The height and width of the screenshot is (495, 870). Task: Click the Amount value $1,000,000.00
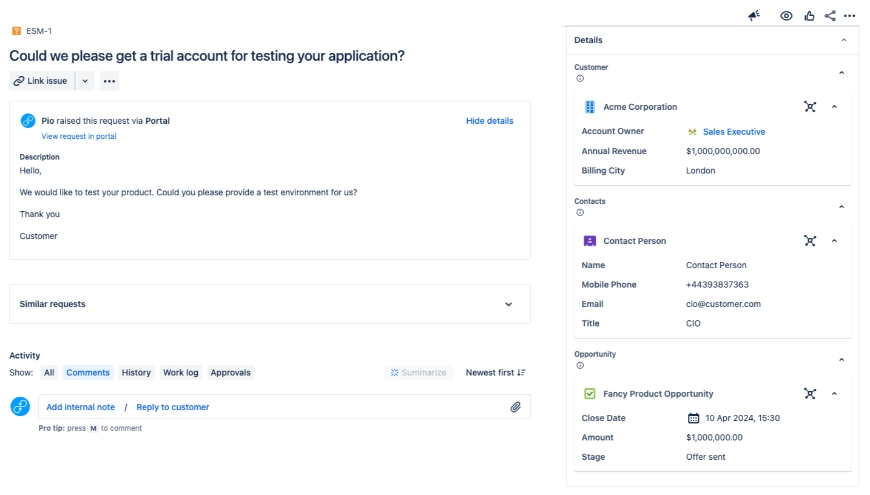[x=714, y=437]
